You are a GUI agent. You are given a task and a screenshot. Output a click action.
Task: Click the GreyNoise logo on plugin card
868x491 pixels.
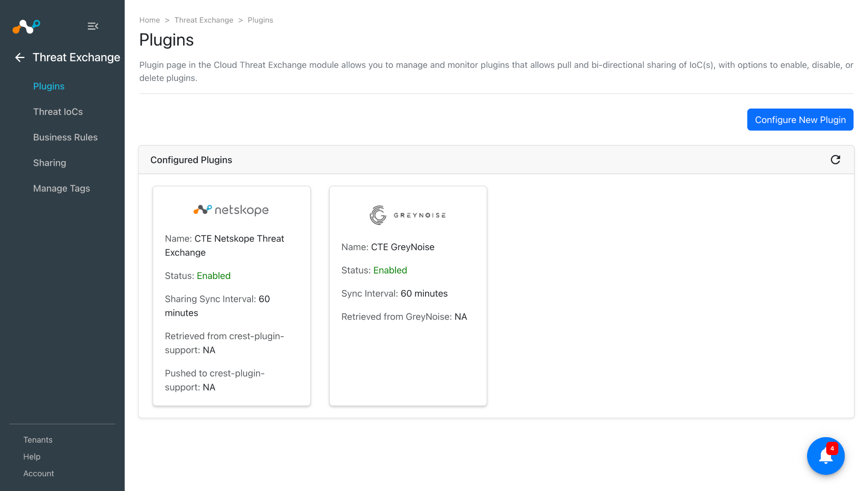408,215
